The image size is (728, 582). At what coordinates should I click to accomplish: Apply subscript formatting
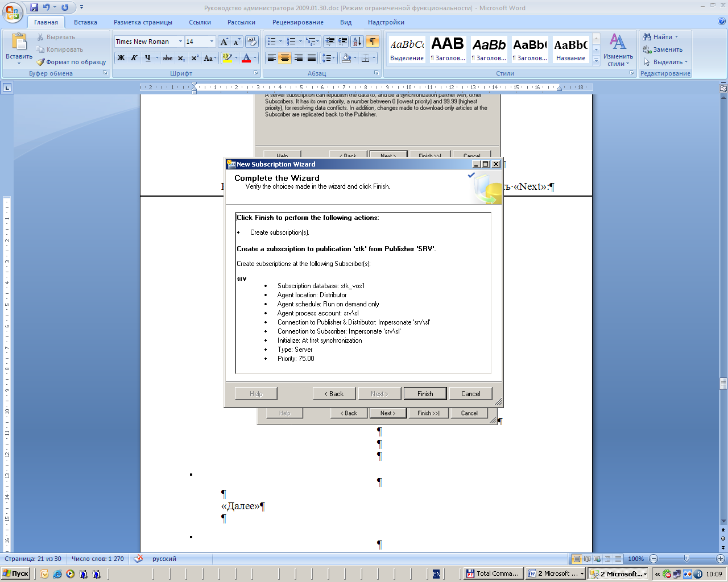point(181,58)
